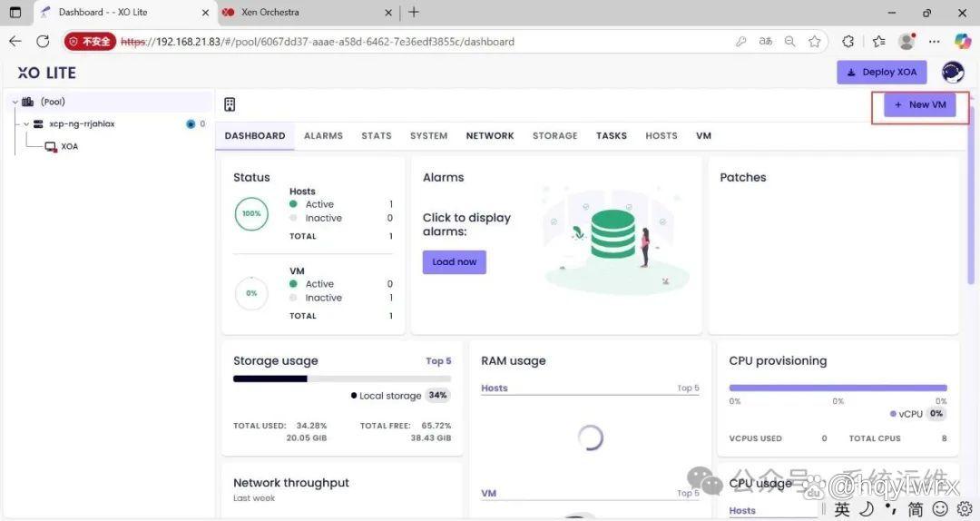Open the STATS tab

click(x=377, y=136)
